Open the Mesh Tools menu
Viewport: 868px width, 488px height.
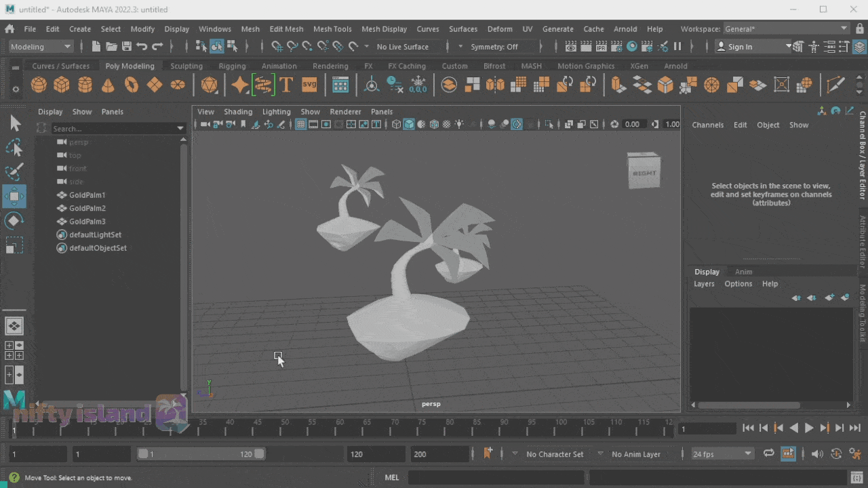[x=332, y=29]
